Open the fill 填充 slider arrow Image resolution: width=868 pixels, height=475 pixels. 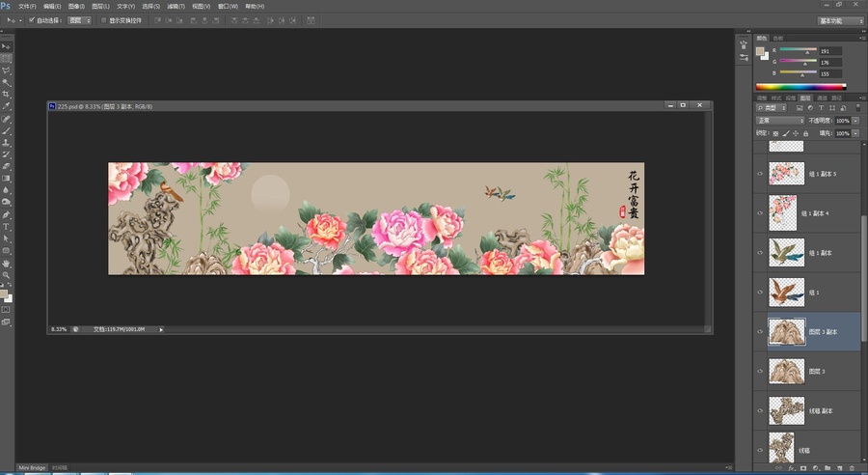point(855,133)
